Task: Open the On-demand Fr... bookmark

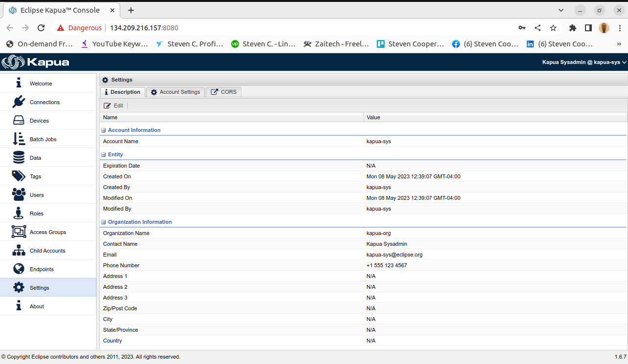Action: point(39,44)
